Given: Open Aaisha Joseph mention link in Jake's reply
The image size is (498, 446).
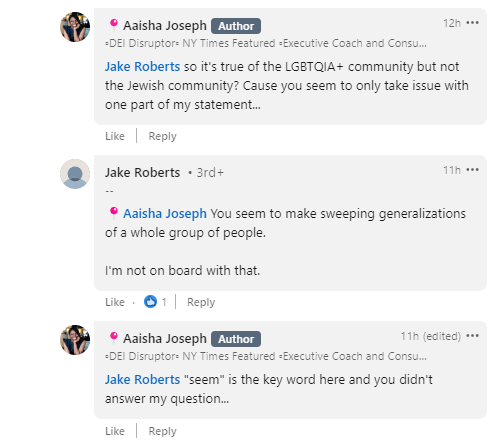Looking at the screenshot, I should [165, 213].
